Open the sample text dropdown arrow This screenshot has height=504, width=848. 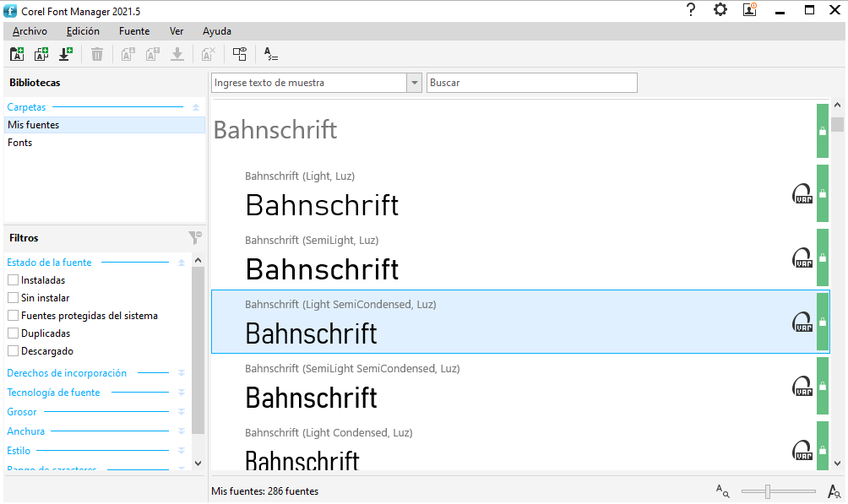click(x=414, y=83)
